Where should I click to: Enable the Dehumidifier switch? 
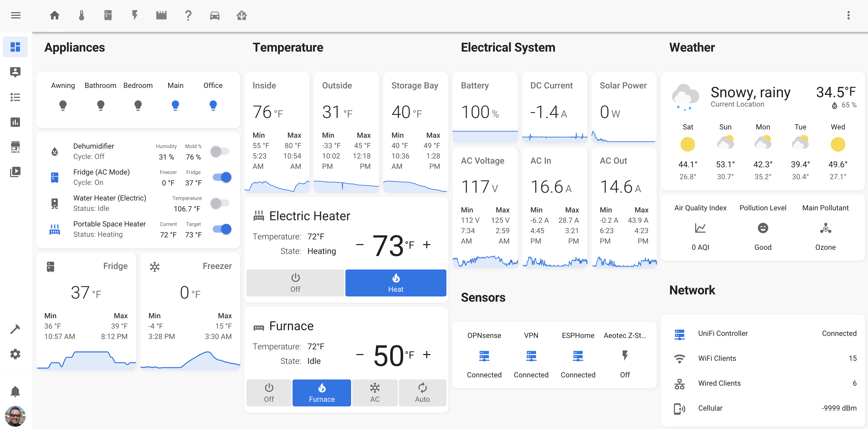(221, 151)
